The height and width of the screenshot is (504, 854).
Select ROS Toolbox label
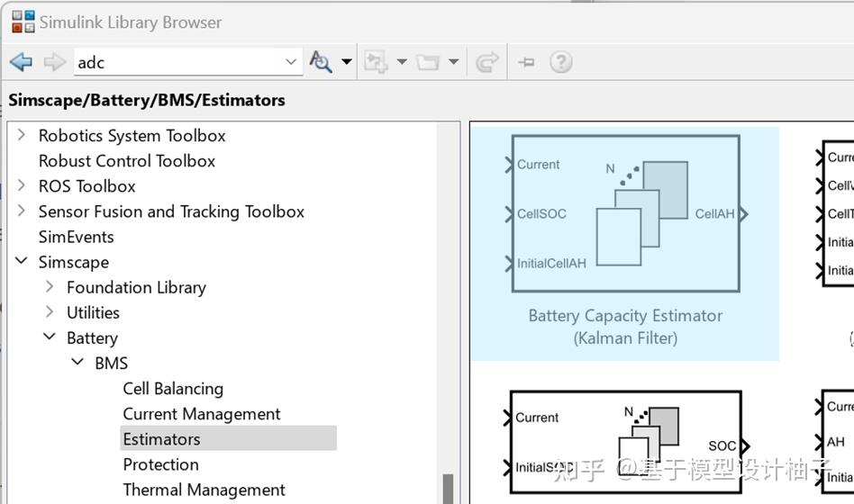[86, 186]
